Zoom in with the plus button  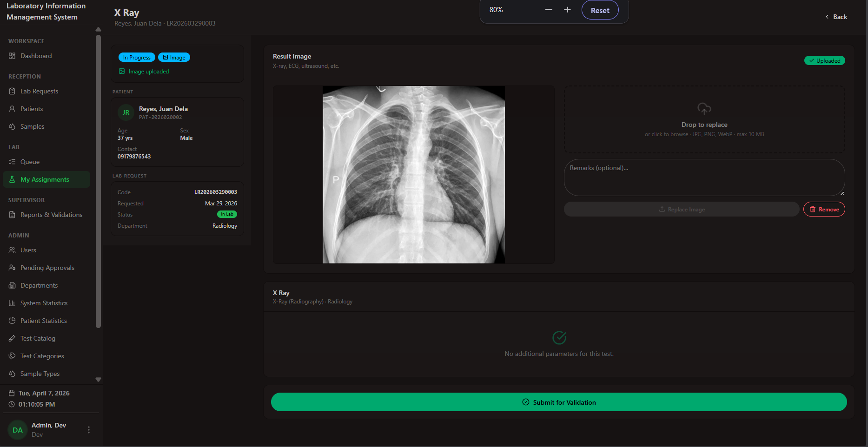tap(567, 10)
